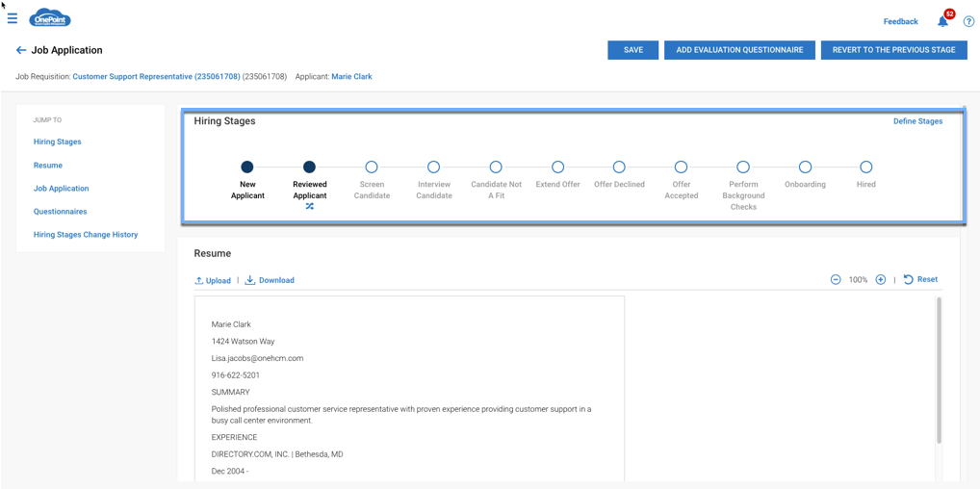Image resolution: width=980 pixels, height=489 pixels.
Task: Click the email Lisa.jacobs@onehcm.com in resume
Action: click(257, 358)
